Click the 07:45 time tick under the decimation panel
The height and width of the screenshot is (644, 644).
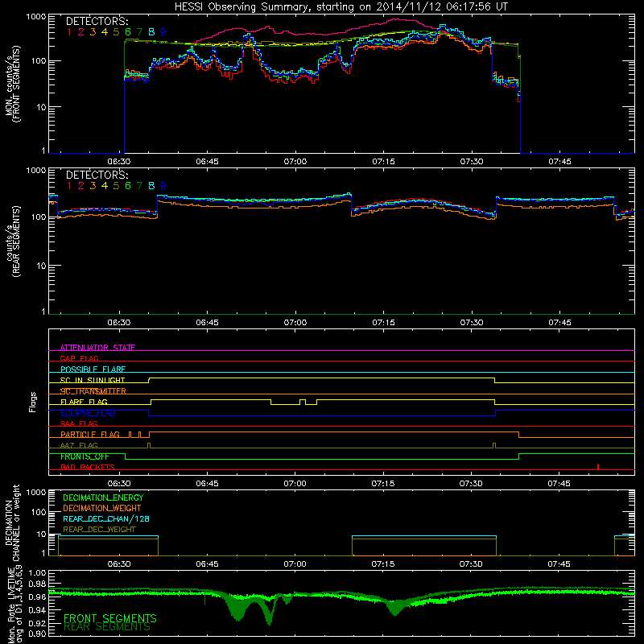click(559, 564)
